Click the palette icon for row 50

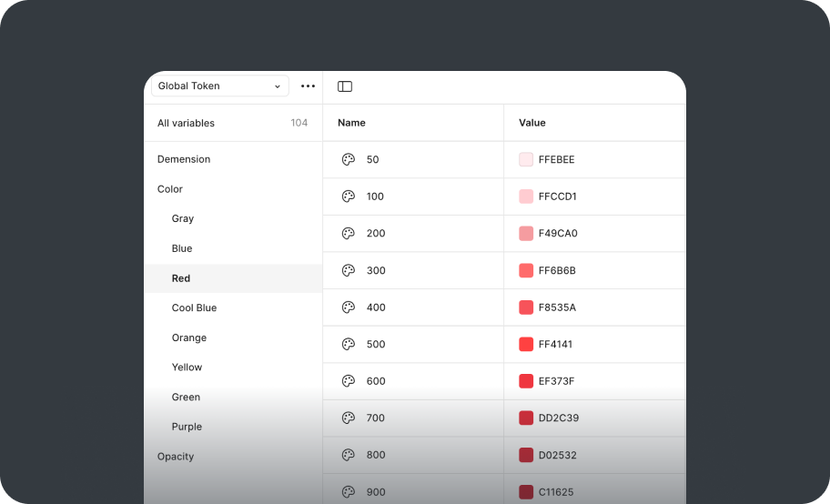tap(348, 159)
